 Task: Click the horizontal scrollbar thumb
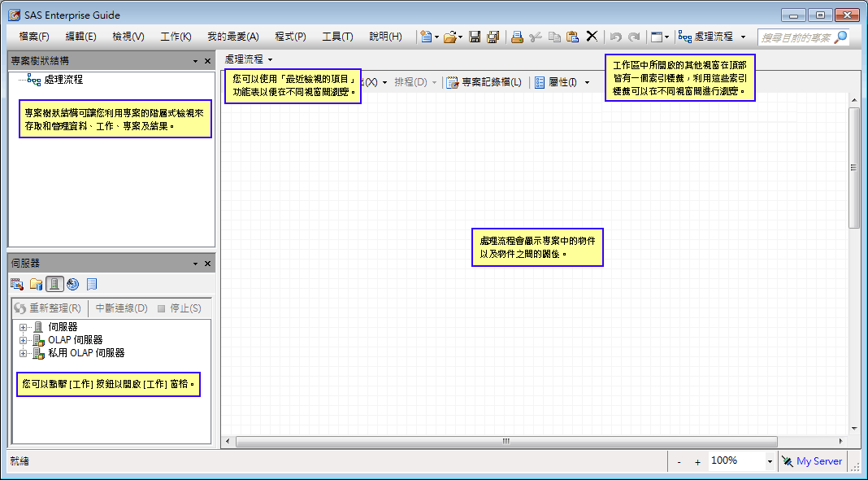tap(506, 442)
